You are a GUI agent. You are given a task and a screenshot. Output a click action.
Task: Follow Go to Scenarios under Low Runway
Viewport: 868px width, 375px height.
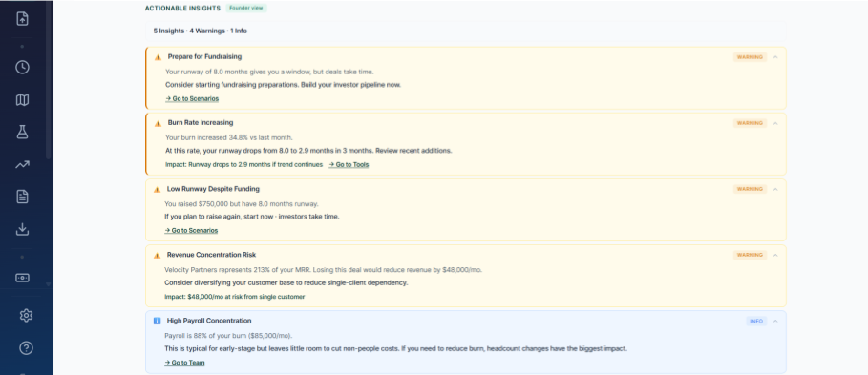click(191, 231)
